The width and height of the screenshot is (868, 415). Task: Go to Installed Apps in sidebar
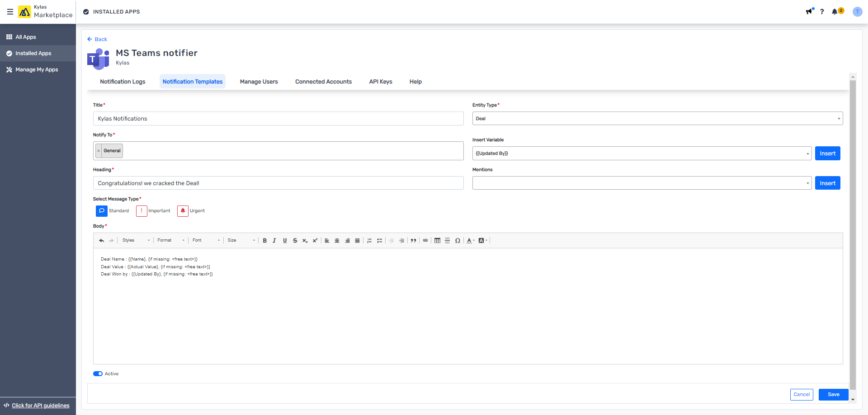[x=38, y=53]
